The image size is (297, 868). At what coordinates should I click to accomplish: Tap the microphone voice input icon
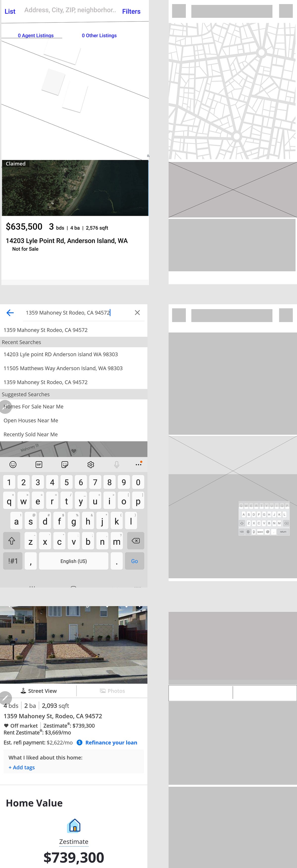coord(117,465)
